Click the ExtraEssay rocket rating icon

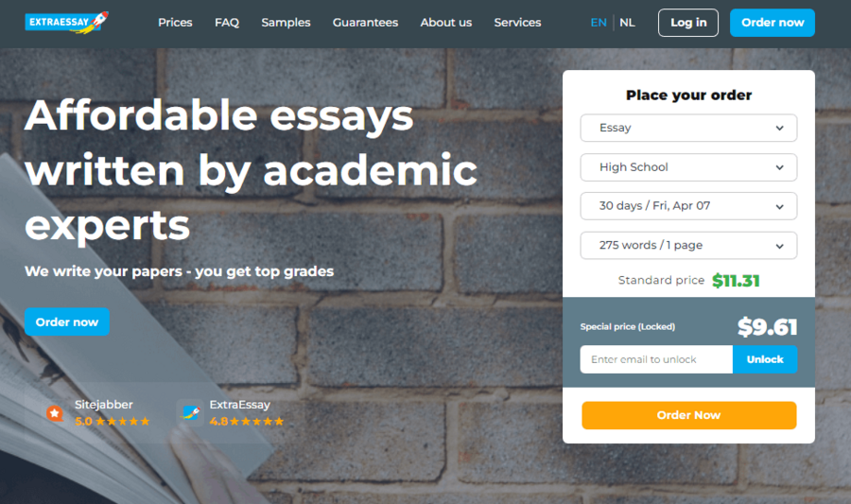pyautogui.click(x=190, y=413)
